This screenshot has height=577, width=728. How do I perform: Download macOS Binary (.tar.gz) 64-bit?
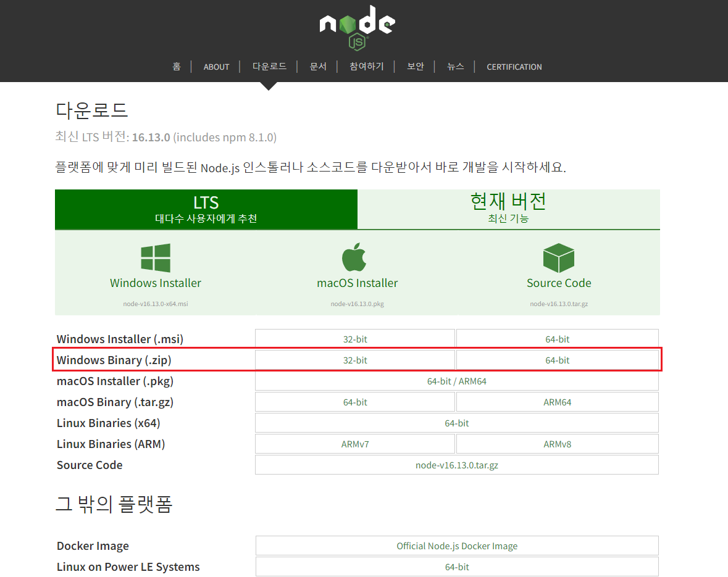[354, 402]
